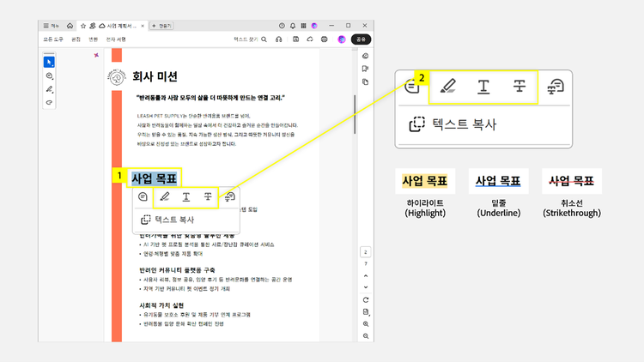Image resolution: width=644 pixels, height=362 pixels.
Task: Click the 공유 share button
Action: coord(361,39)
